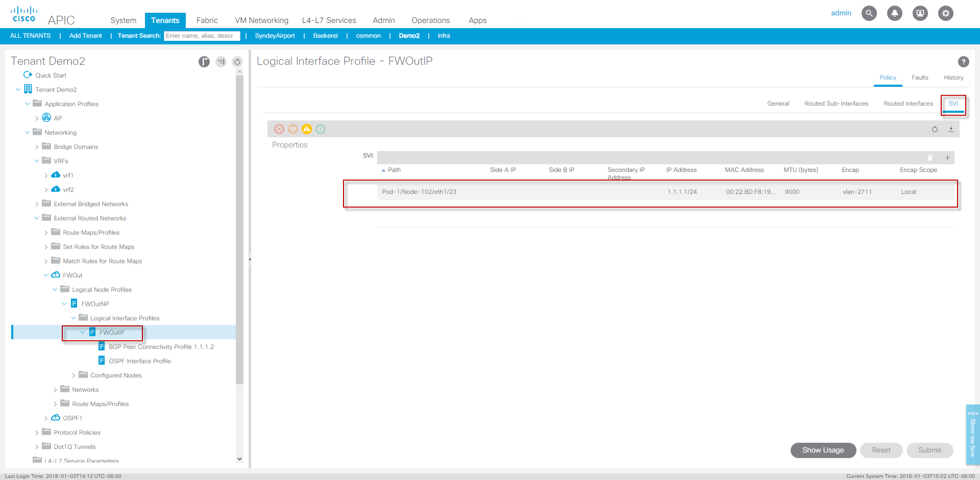Click the OSPF Interface Profile document icon
The height and width of the screenshot is (480, 980).
[102, 361]
